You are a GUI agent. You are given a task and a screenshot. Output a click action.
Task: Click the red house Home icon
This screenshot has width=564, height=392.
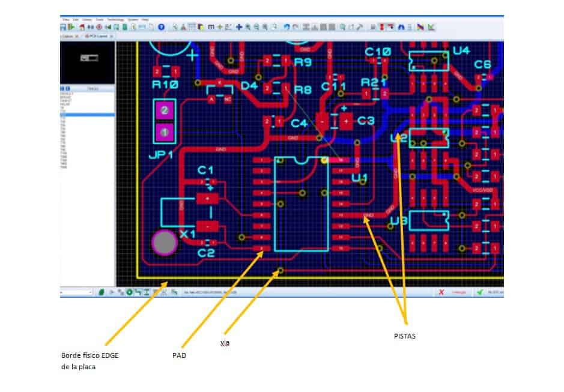81,27
